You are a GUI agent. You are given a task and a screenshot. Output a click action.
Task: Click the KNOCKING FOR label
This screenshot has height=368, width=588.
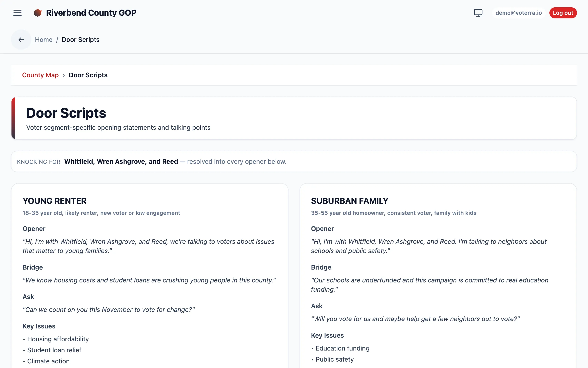[x=39, y=162]
